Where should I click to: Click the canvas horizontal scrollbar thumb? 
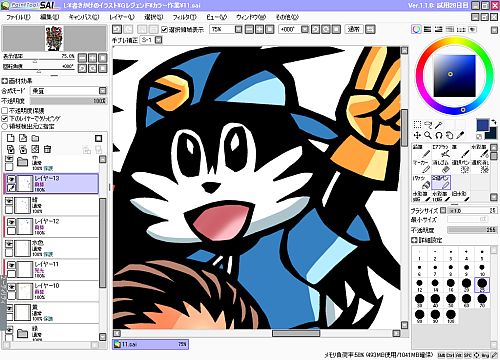(x=296, y=333)
